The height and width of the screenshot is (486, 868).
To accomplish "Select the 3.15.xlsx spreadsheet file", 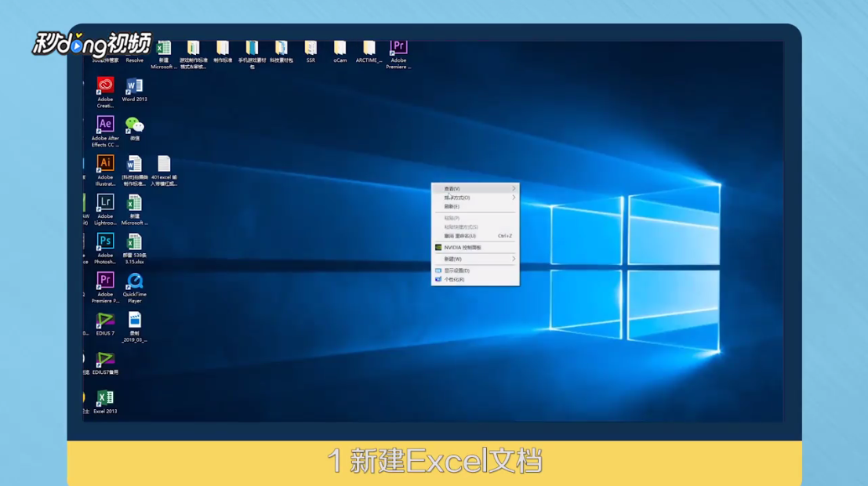I will pyautogui.click(x=135, y=248).
